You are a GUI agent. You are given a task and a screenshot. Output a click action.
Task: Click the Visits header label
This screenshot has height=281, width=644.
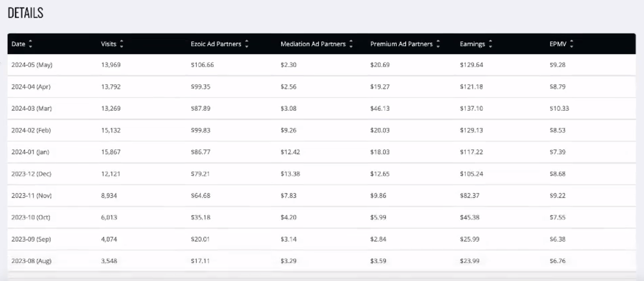pos(109,44)
